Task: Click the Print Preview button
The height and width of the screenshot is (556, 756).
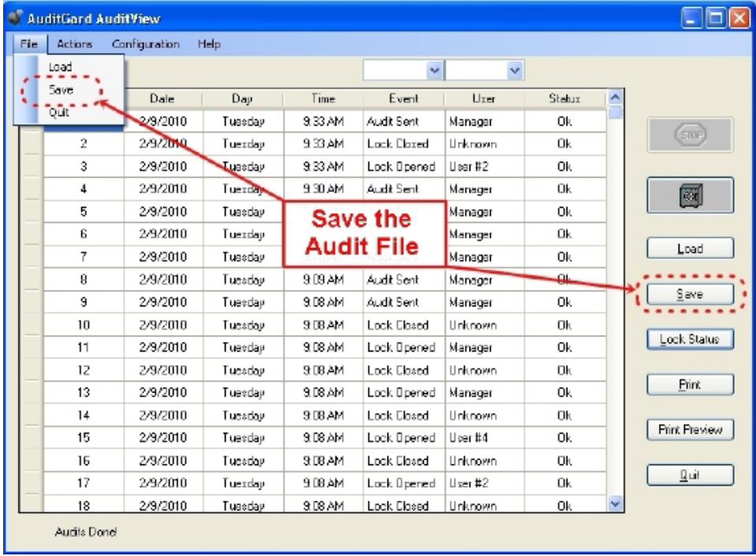Action: tap(690, 430)
